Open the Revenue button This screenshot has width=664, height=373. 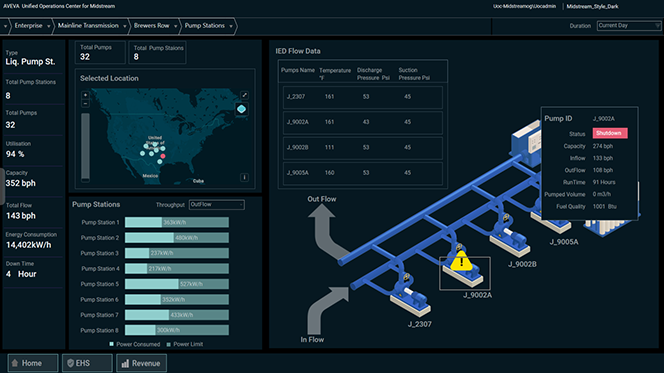[141, 363]
